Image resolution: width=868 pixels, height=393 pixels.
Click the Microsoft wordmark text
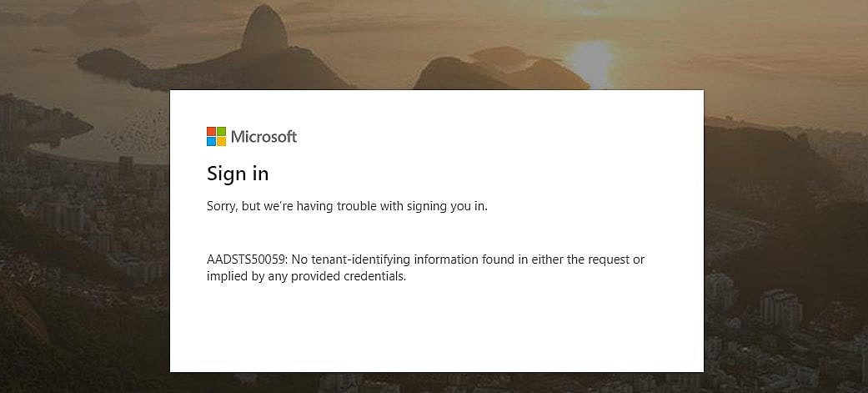pyautogui.click(x=263, y=137)
